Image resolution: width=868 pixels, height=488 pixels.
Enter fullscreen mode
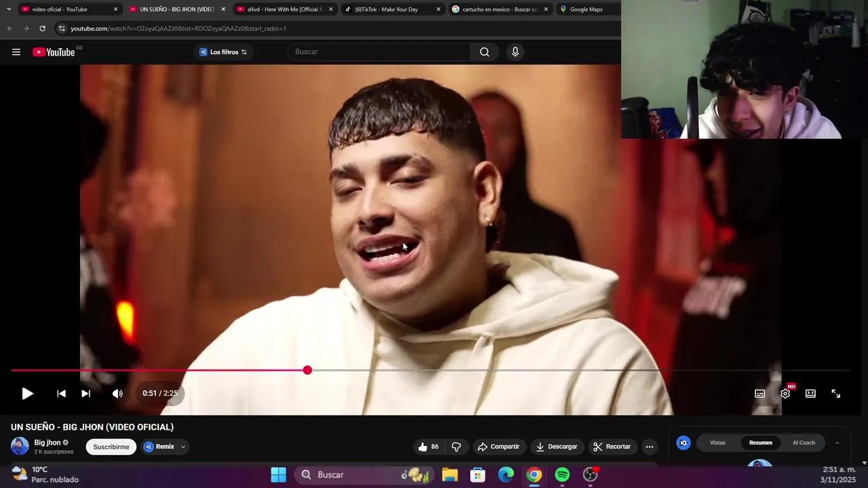(x=835, y=394)
